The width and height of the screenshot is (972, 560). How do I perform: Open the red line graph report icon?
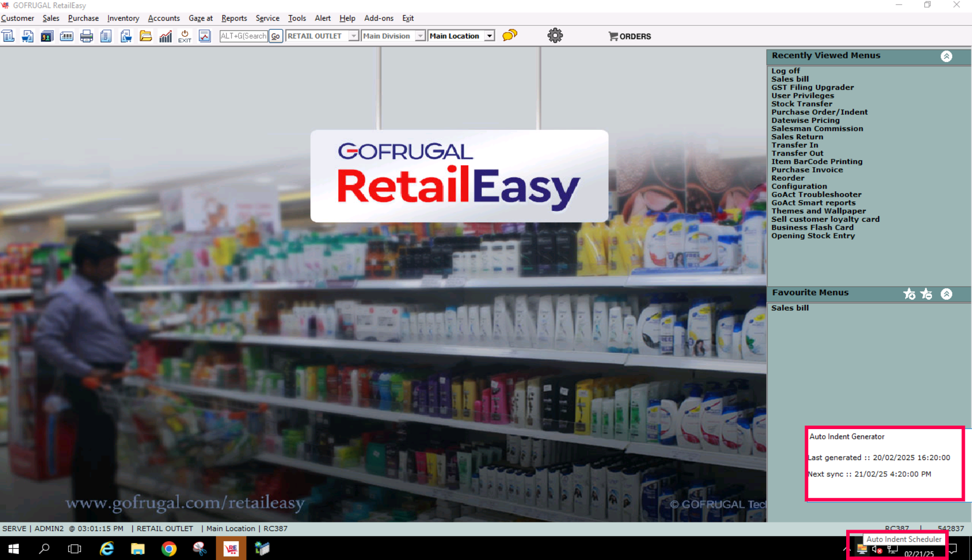point(204,36)
